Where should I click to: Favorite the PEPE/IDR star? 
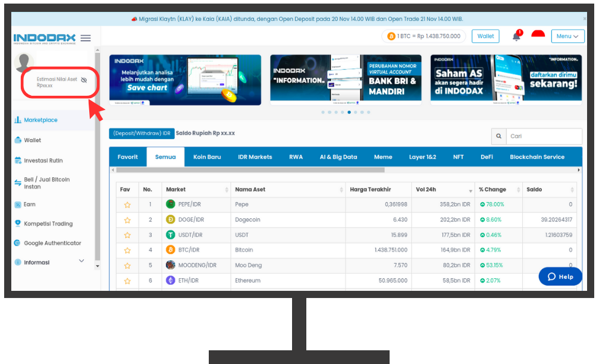(x=127, y=205)
